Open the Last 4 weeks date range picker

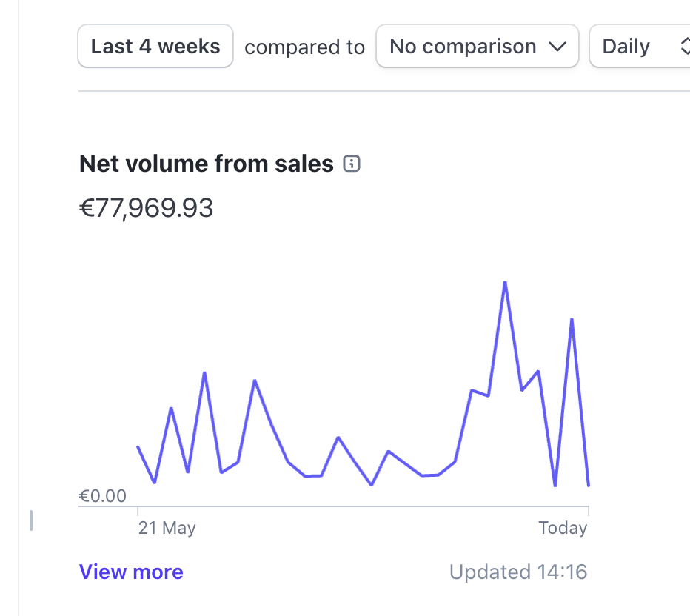[x=155, y=47]
